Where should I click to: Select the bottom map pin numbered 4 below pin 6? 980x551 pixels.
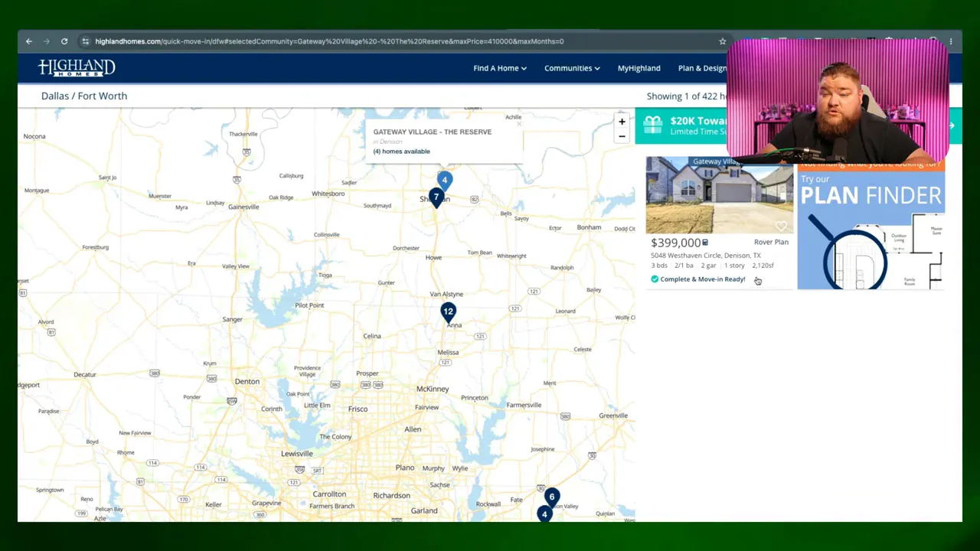[544, 514]
